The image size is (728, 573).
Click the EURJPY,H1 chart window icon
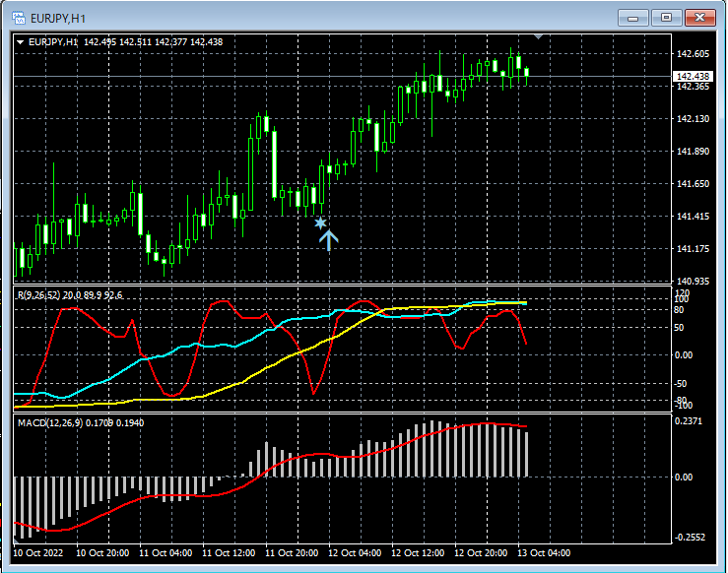click(x=19, y=18)
